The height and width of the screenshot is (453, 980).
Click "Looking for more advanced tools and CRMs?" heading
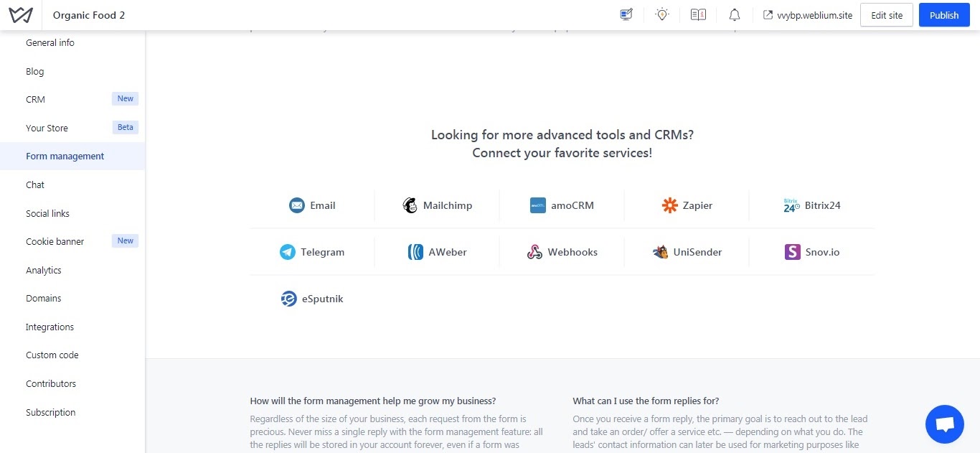pyautogui.click(x=562, y=135)
